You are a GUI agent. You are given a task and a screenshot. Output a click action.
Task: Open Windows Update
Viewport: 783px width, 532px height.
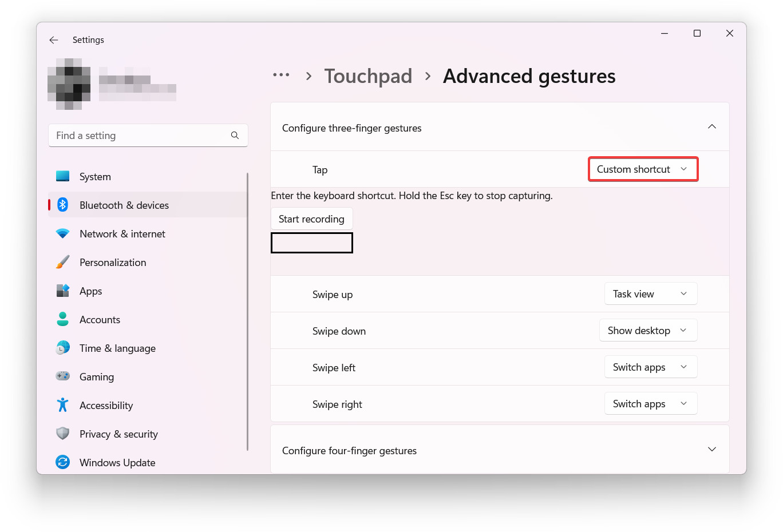[x=63, y=462]
